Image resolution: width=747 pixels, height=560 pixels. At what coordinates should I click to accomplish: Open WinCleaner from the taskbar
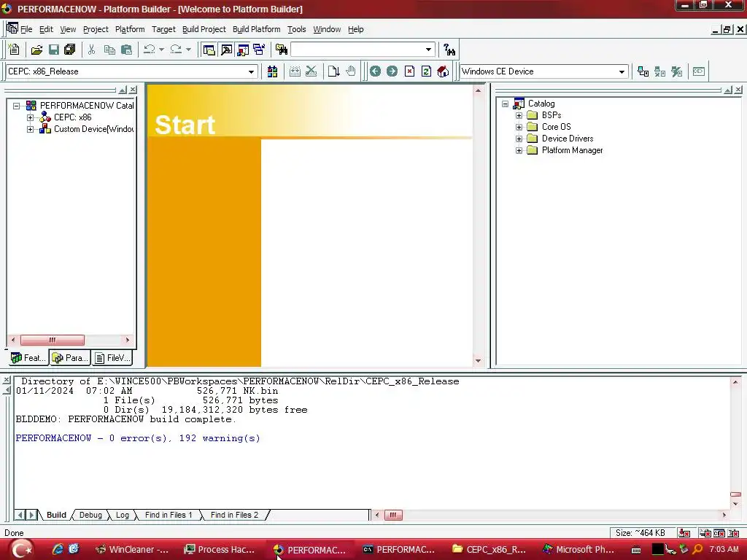pyautogui.click(x=132, y=550)
